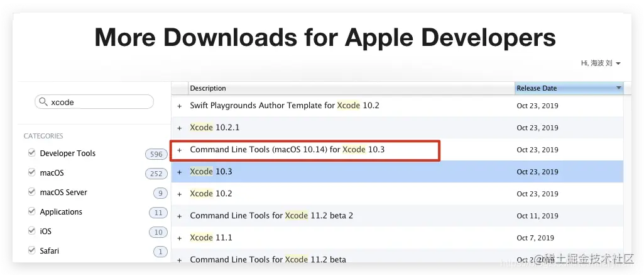Focus the xcode search field

click(x=94, y=102)
